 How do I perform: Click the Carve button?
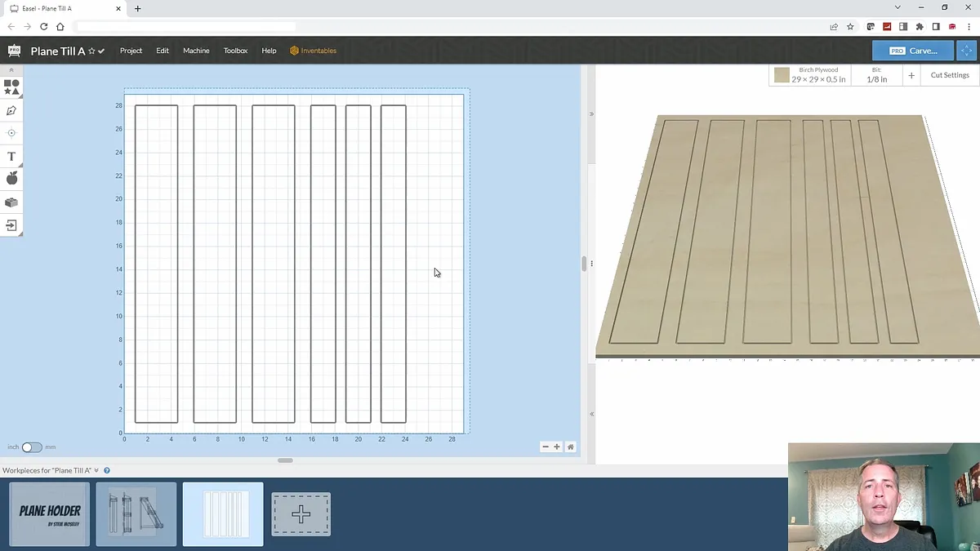[913, 51]
